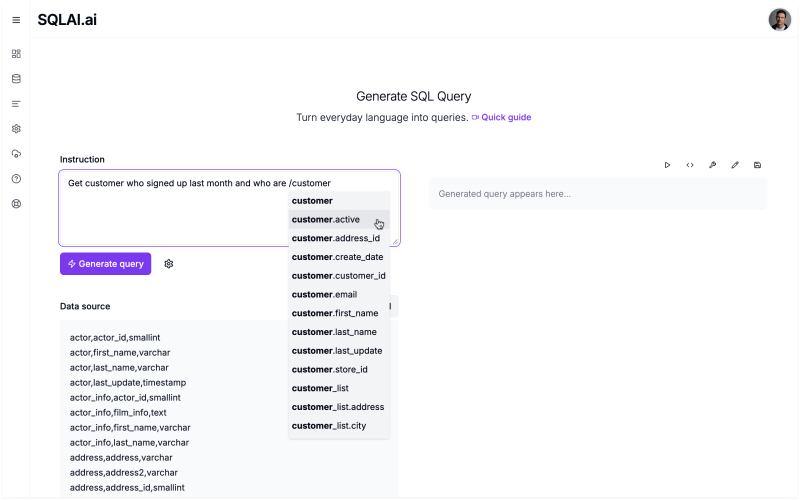Select customer.create_date suggestion
Viewport: 800px width, 500px height.
coord(339,257)
